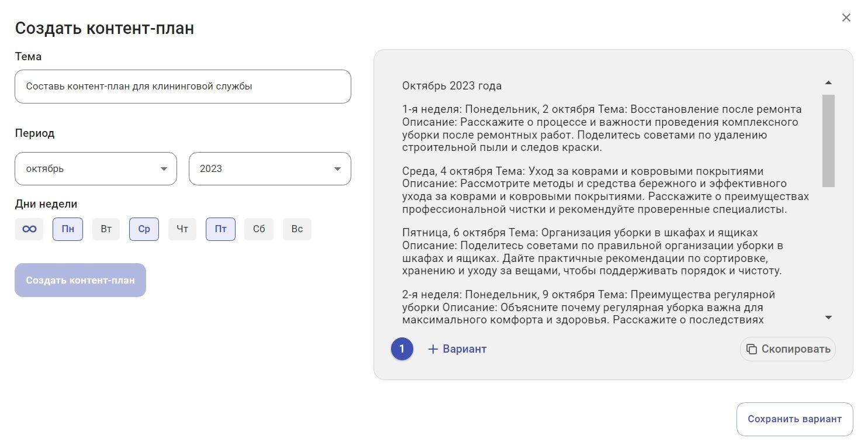Click the infinity all-days icon
This screenshot has width=868, height=445.
(x=29, y=229)
